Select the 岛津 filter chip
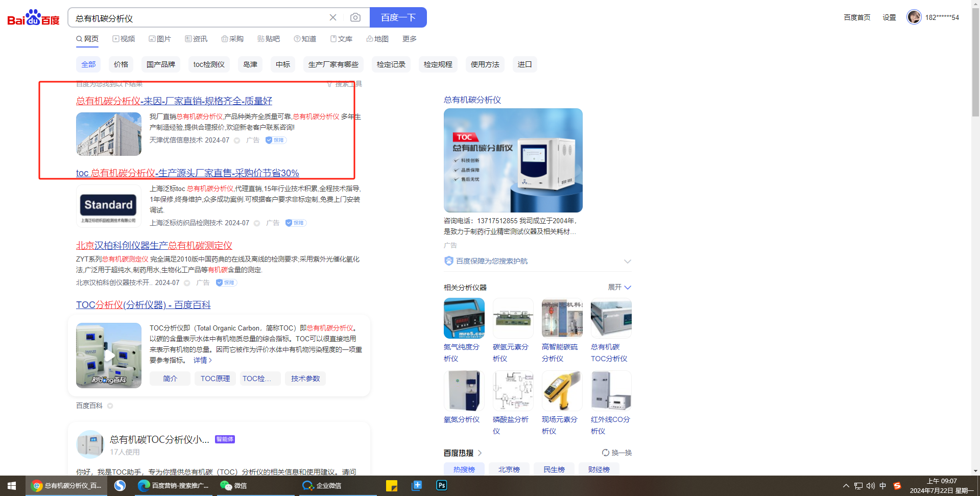This screenshot has height=496, width=980. (250, 64)
